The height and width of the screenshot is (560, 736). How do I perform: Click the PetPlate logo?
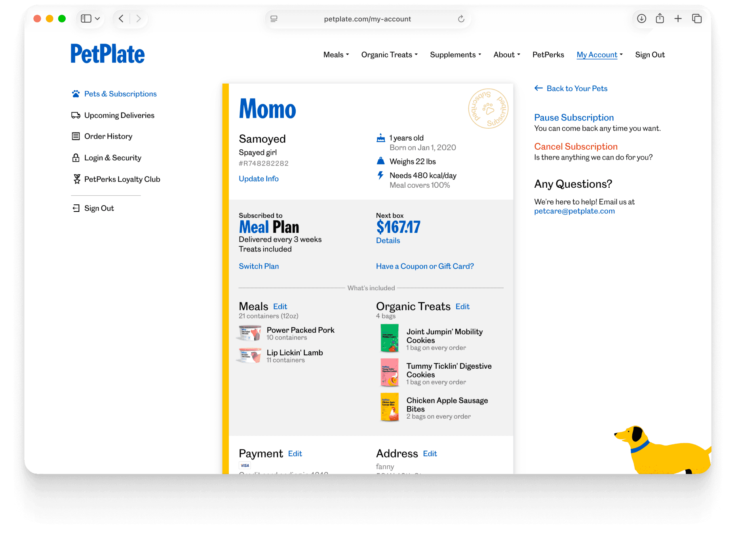(108, 54)
